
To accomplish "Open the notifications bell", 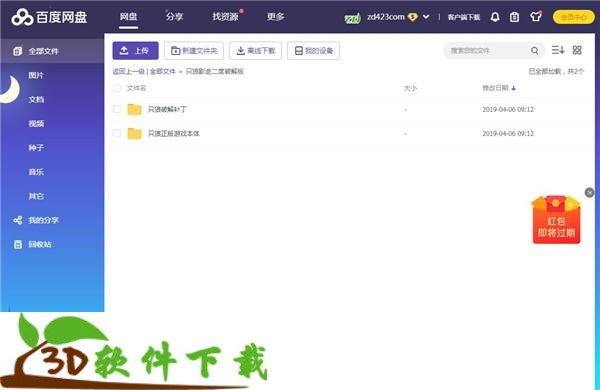I will 495,17.
